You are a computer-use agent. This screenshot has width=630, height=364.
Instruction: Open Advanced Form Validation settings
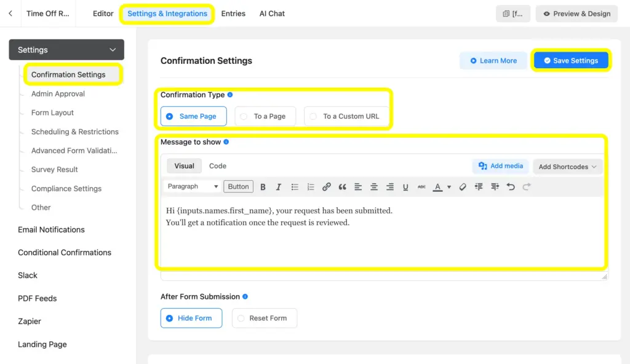(x=74, y=150)
